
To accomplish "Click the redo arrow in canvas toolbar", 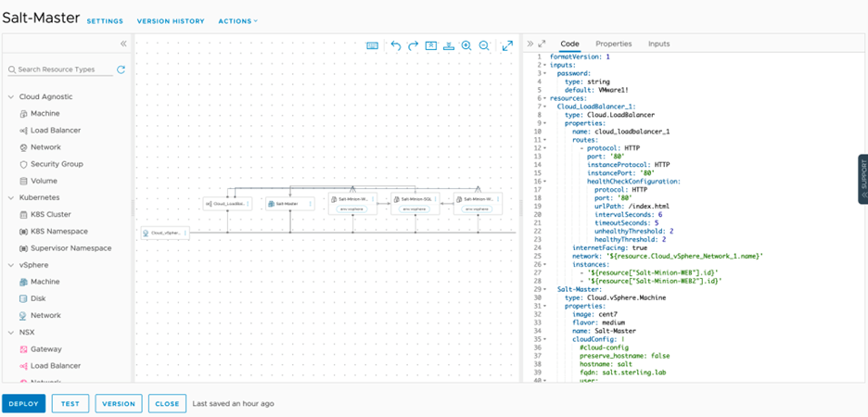I will click(x=414, y=45).
